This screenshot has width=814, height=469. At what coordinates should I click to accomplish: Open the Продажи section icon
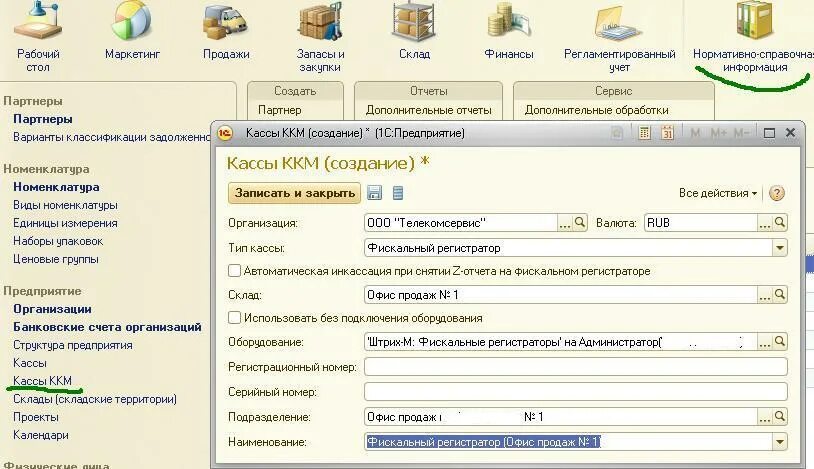click(x=226, y=22)
